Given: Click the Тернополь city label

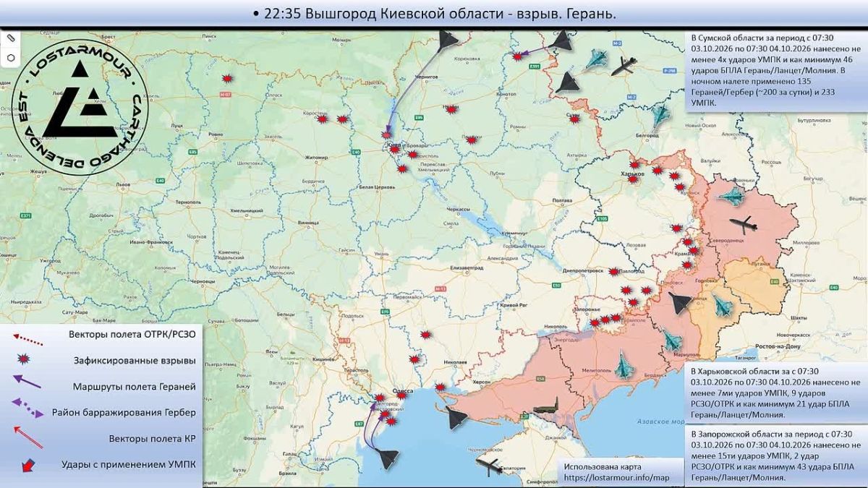Looking at the screenshot, I should [188, 201].
